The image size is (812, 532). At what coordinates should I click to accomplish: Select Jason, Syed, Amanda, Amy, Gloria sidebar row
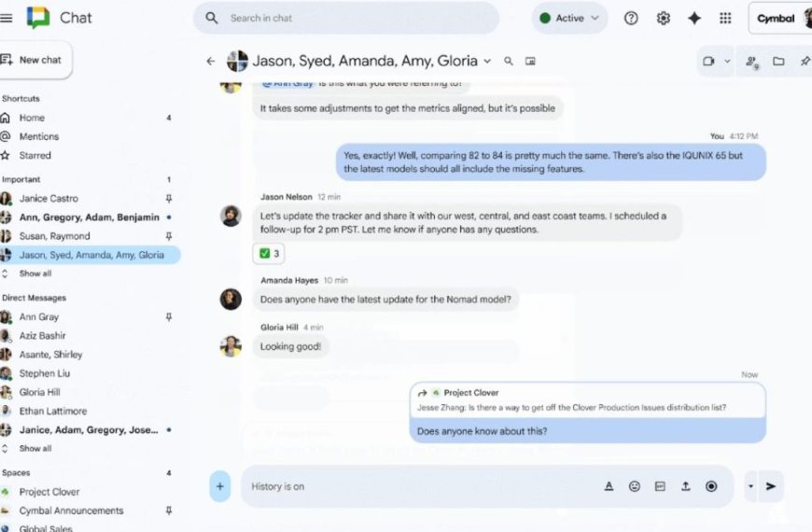91,255
